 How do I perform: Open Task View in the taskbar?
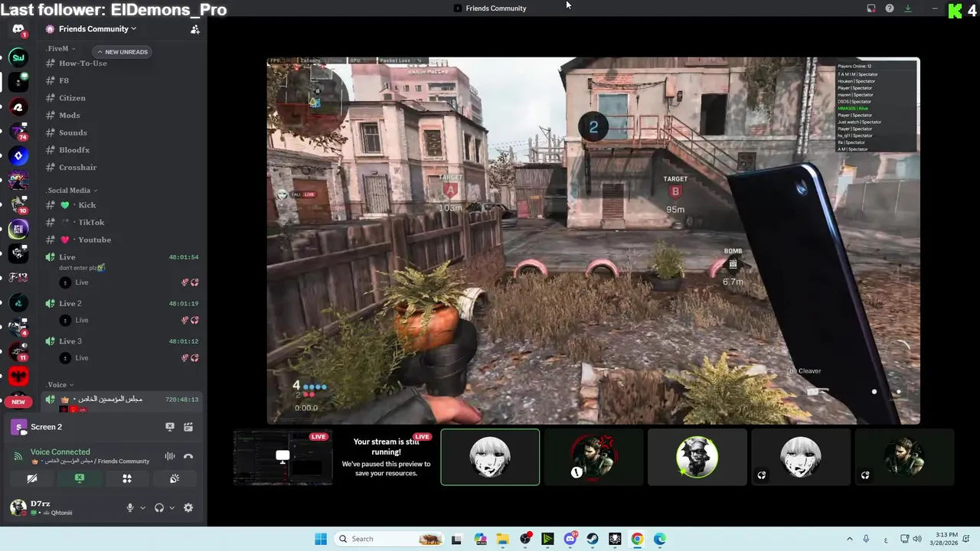[456, 539]
